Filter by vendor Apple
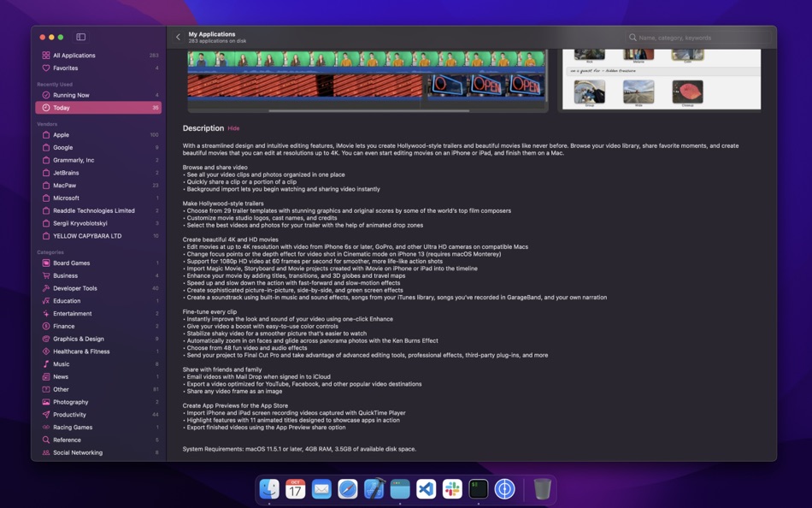 pos(98,135)
